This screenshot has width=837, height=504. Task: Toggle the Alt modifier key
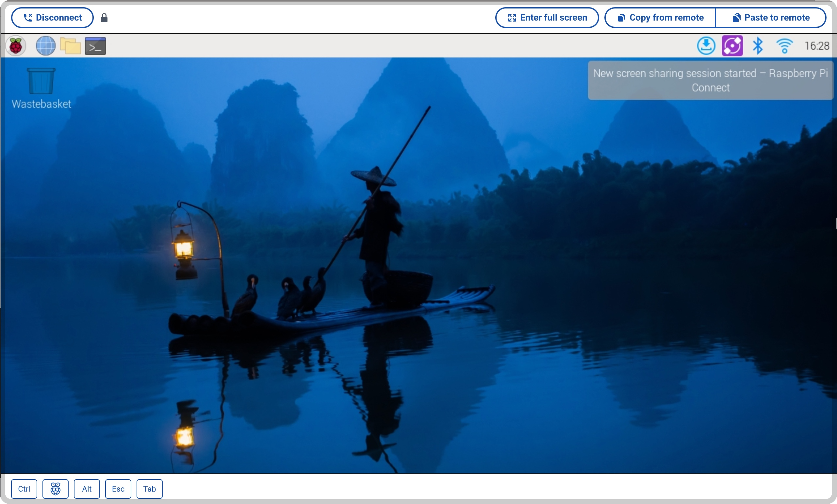pyautogui.click(x=87, y=489)
